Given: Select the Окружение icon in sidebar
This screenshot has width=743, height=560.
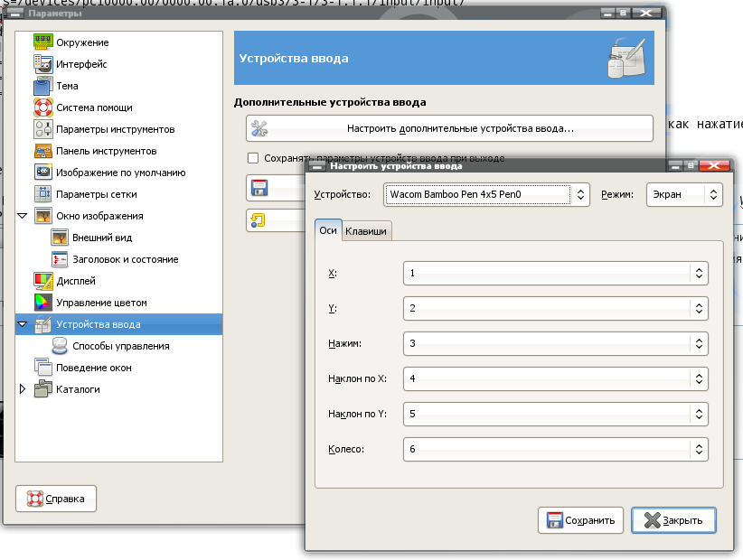Looking at the screenshot, I should pos(44,42).
